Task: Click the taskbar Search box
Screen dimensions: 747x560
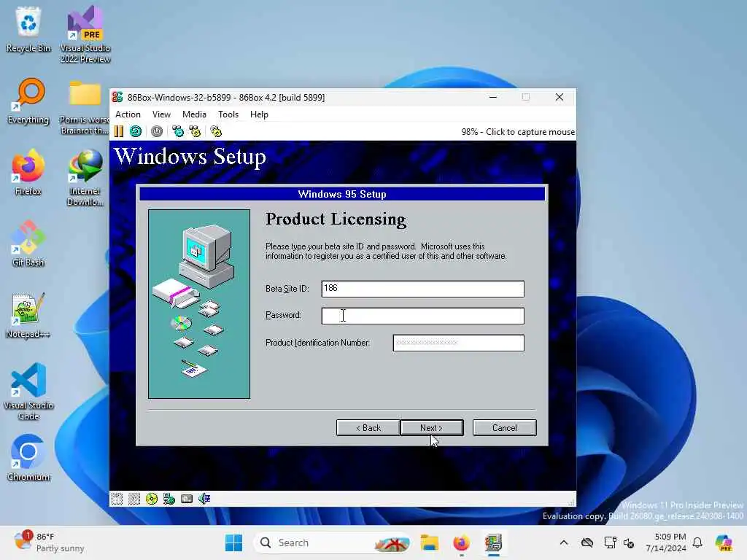Action: point(333,542)
